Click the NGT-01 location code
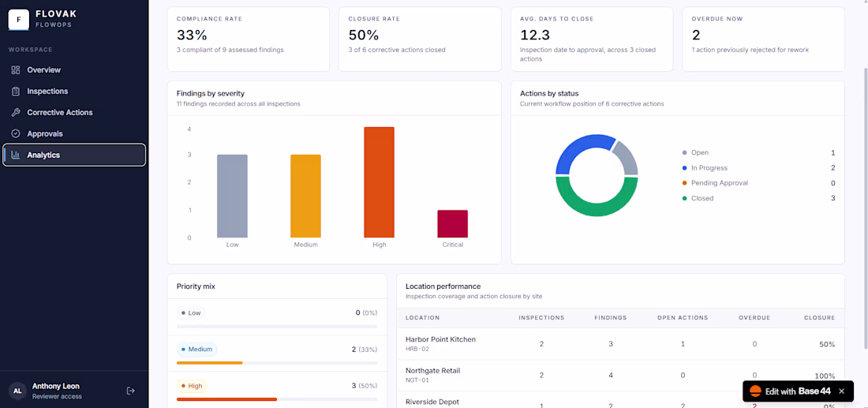The width and height of the screenshot is (868, 408). 417,380
